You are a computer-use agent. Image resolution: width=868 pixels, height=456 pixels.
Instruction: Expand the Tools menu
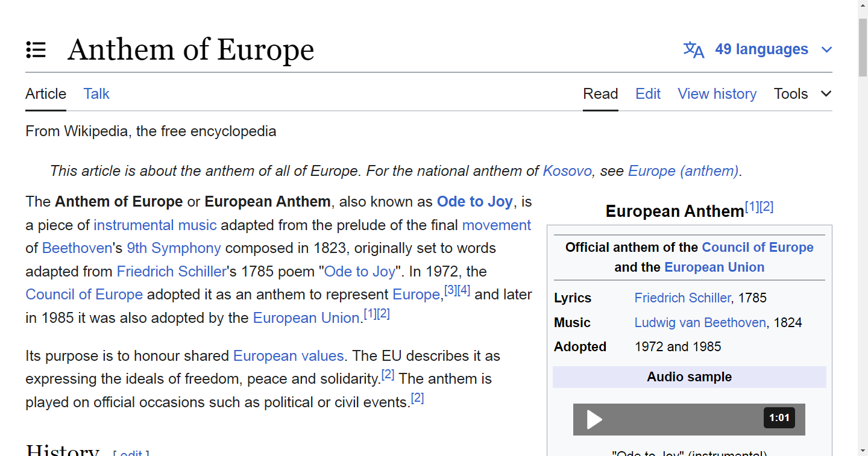click(x=802, y=94)
